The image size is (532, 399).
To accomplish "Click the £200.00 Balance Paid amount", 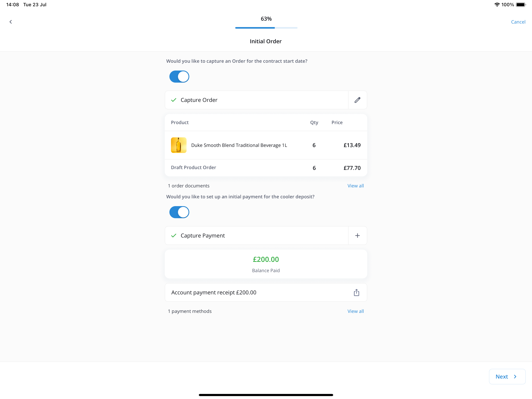I will coord(266,259).
